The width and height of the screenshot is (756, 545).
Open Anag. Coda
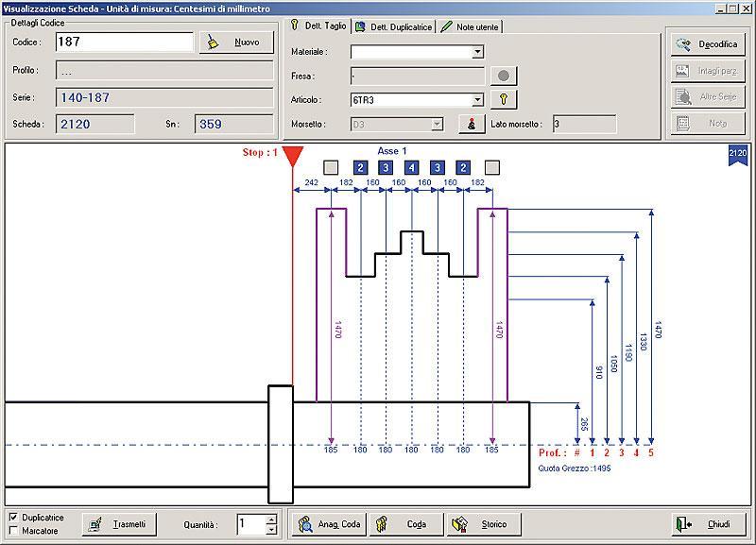329,524
